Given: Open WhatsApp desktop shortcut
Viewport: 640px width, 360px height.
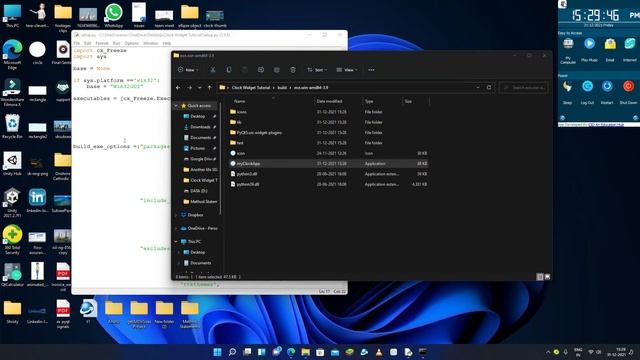Looking at the screenshot, I should [x=113, y=16].
